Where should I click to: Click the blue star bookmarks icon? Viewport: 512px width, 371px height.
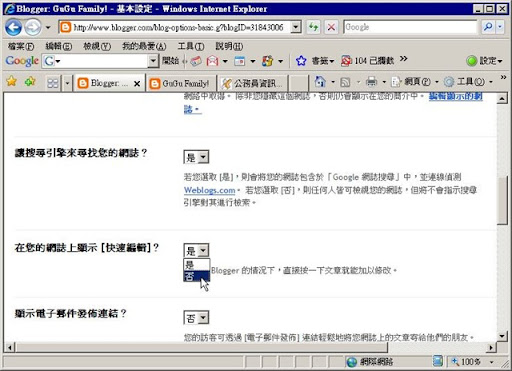coord(301,61)
